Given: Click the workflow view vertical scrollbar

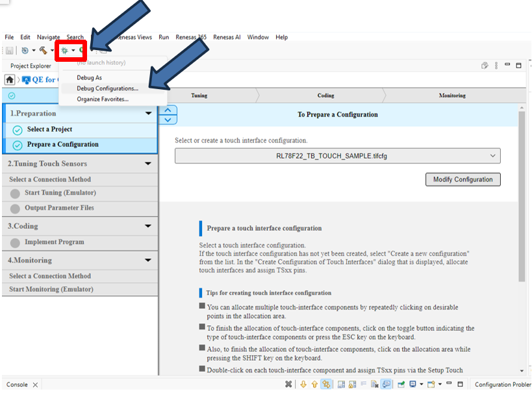Looking at the screenshot, I should [522, 197].
